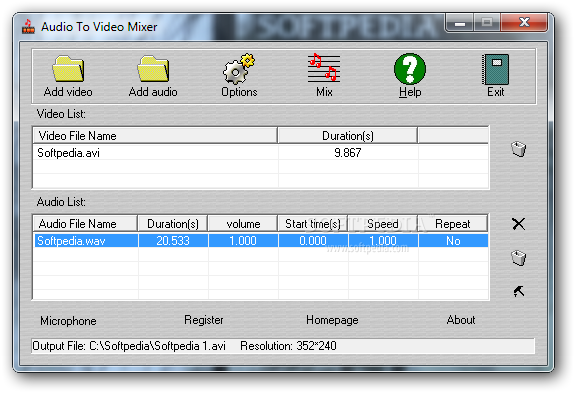
Task: Open Options with the gears icon
Action: pyautogui.click(x=239, y=69)
